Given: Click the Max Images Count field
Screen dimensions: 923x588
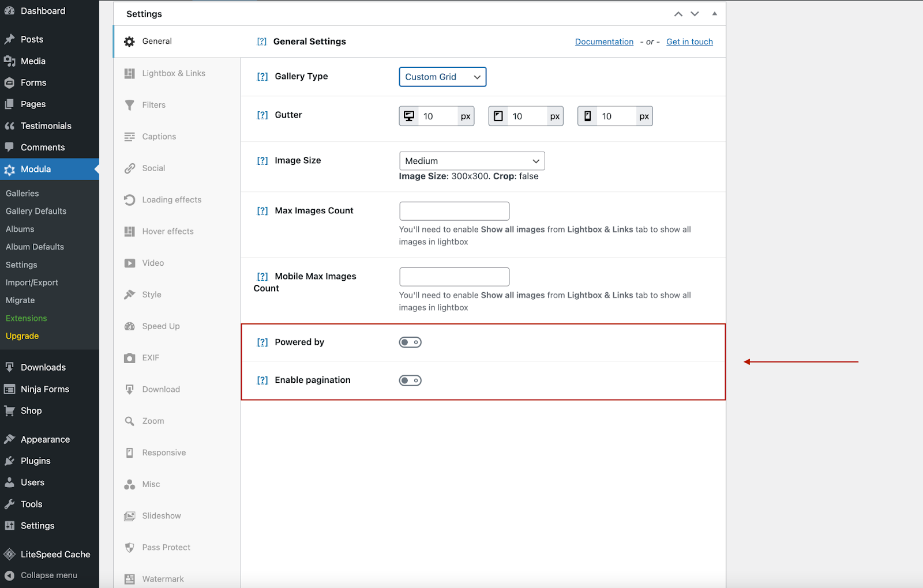Looking at the screenshot, I should coord(454,211).
